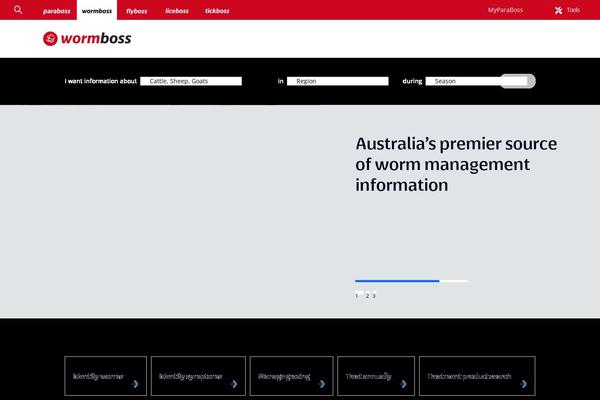600x400 pixels.
Task: Open the Treatment product search card
Action: pyautogui.click(x=477, y=376)
